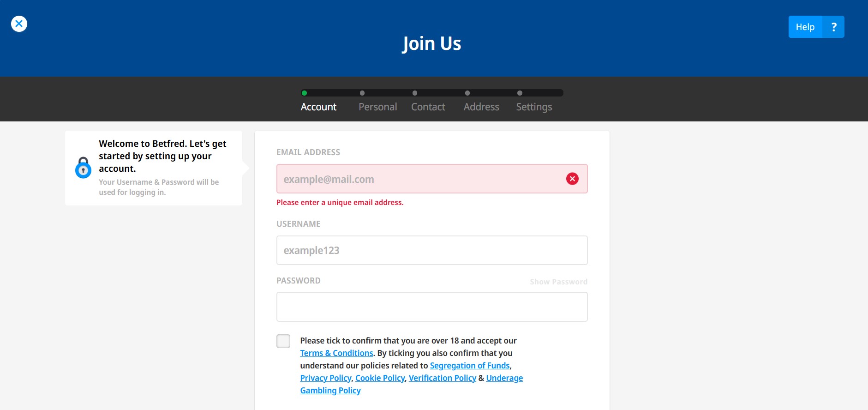Viewport: 868px width, 410px height.
Task: Open the Segregation of Funds link
Action: (x=470, y=366)
